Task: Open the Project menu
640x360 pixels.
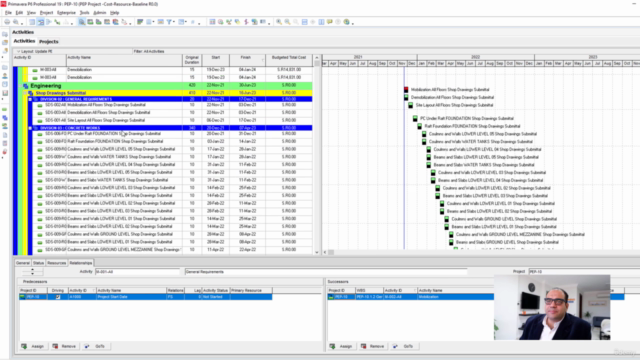Action: [x=47, y=13]
